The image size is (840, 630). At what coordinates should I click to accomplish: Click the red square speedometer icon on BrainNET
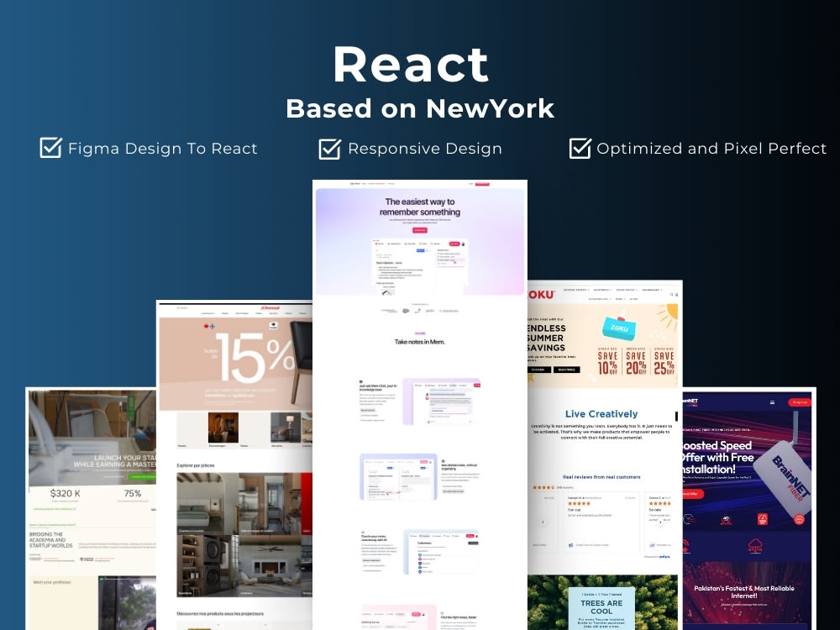[x=763, y=519]
